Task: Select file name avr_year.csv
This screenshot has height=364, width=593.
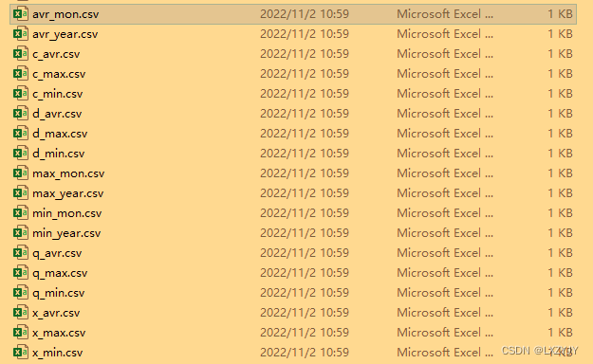Action: (x=65, y=34)
